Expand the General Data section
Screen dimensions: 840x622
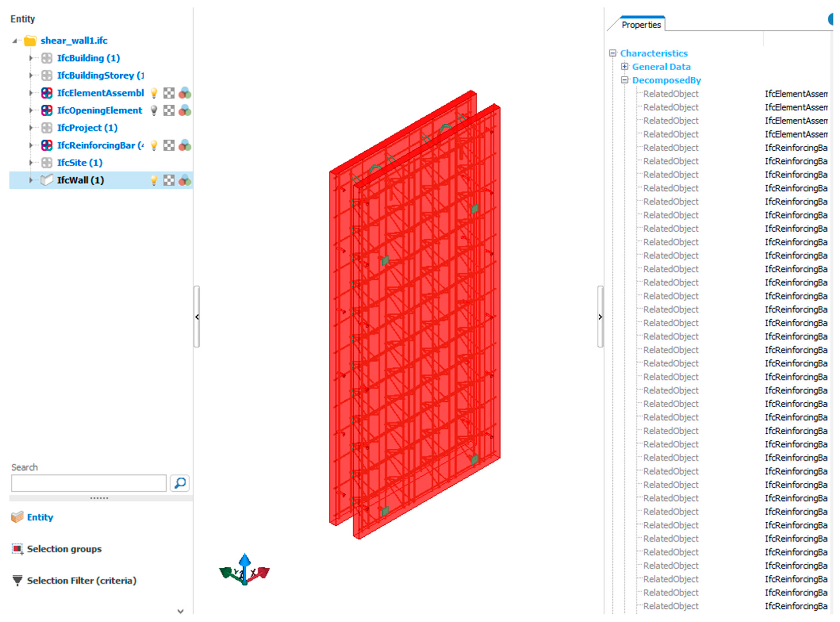click(x=624, y=67)
